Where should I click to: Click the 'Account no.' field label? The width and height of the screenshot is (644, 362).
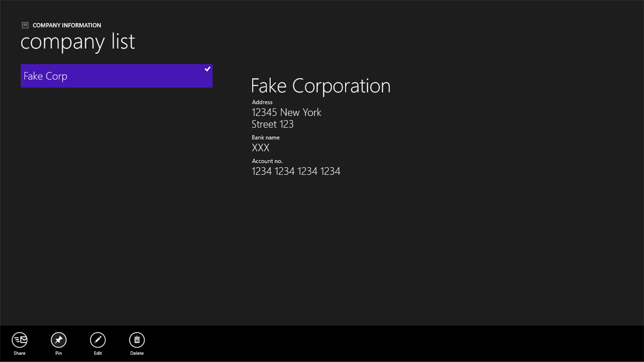click(267, 161)
